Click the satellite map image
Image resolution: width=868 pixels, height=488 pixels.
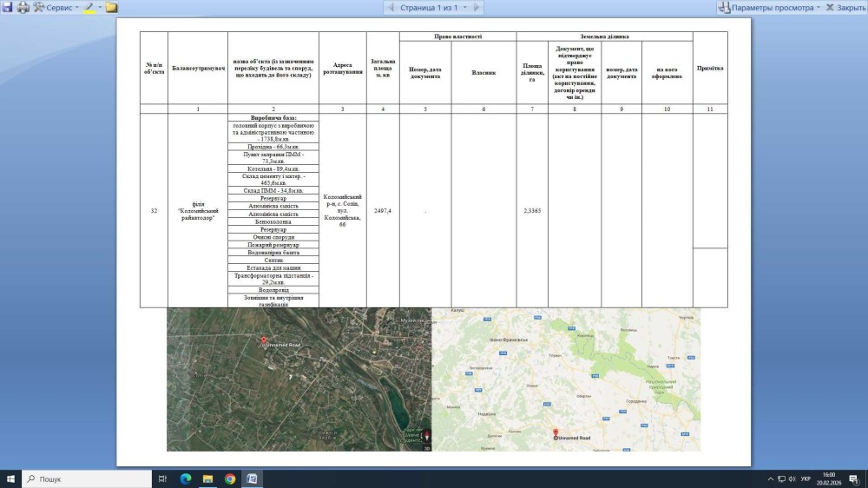pyautogui.click(x=299, y=379)
